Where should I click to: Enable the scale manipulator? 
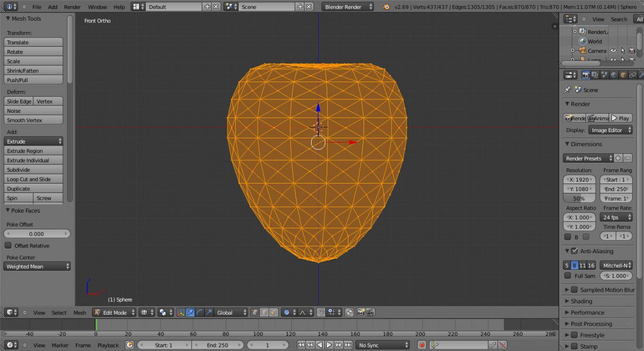[x=209, y=313]
